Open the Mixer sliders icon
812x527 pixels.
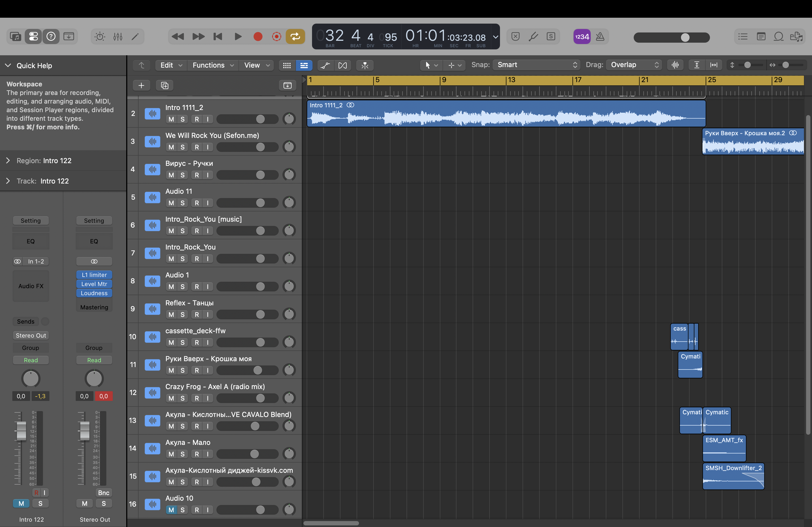coord(118,36)
